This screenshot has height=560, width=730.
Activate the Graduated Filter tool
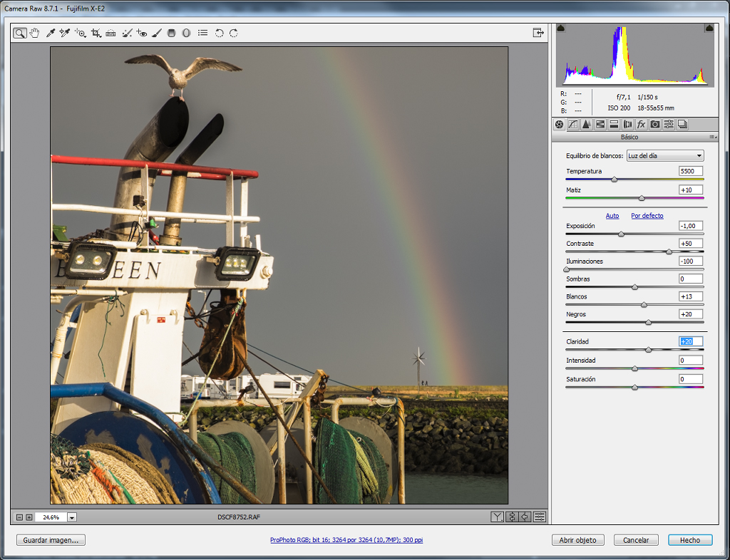click(171, 33)
